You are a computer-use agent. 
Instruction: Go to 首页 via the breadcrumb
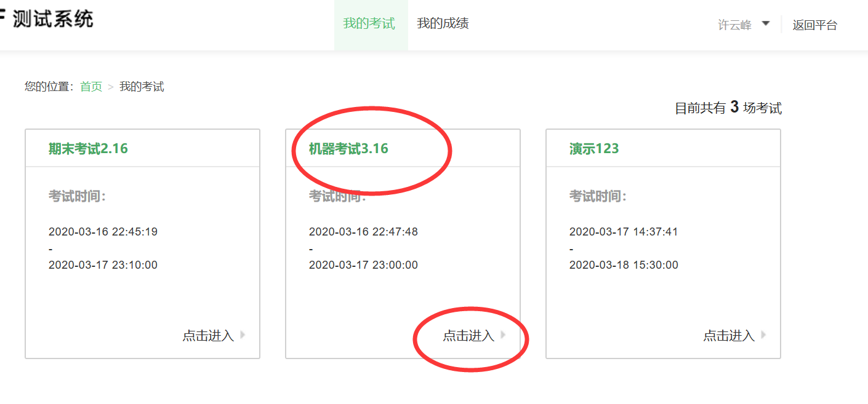(91, 87)
